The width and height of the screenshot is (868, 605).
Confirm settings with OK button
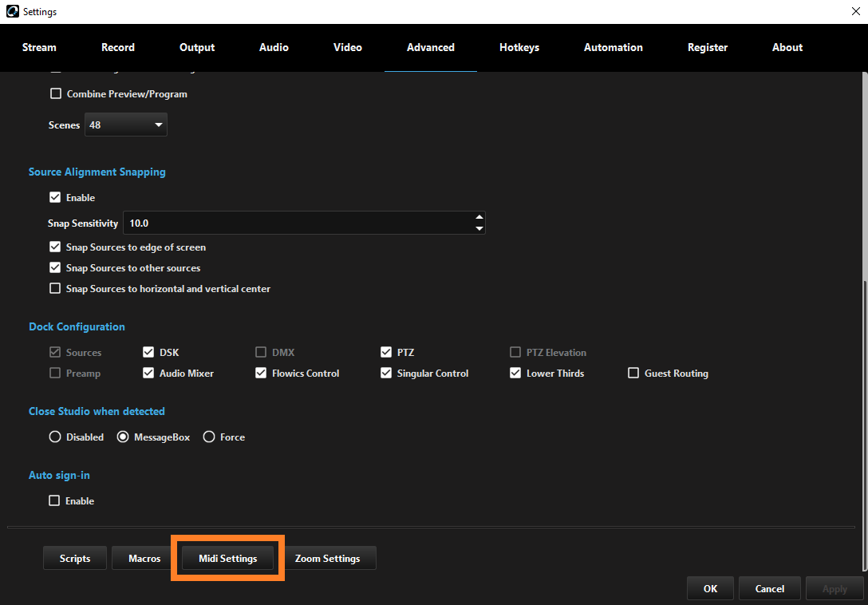tap(710, 588)
